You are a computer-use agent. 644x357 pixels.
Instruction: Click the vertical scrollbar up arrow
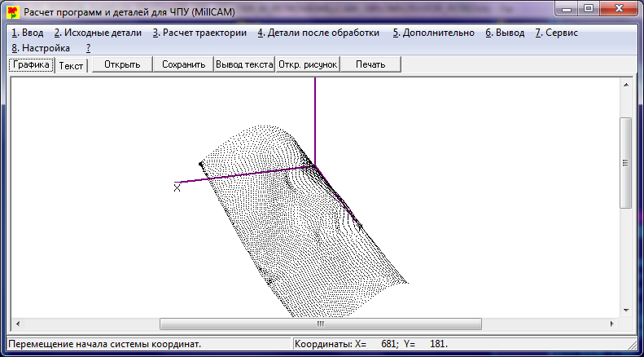(x=626, y=85)
